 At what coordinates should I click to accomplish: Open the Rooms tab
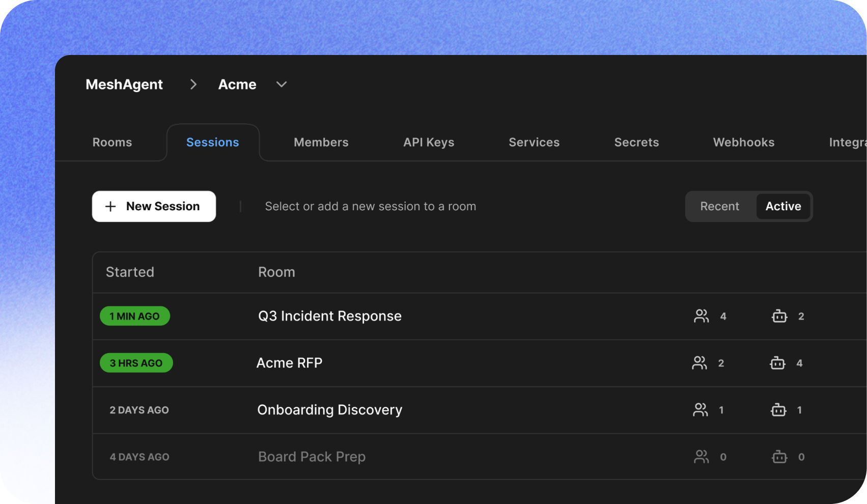(112, 143)
